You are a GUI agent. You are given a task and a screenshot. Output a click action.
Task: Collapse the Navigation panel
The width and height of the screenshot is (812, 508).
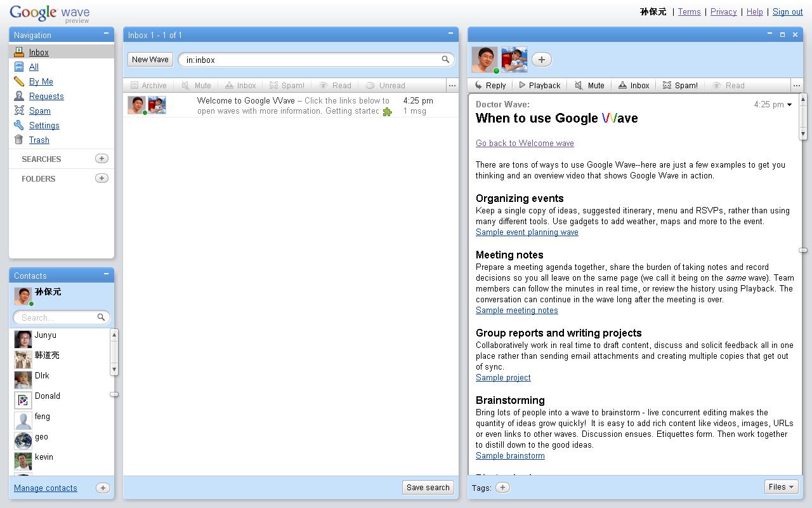pyautogui.click(x=106, y=34)
